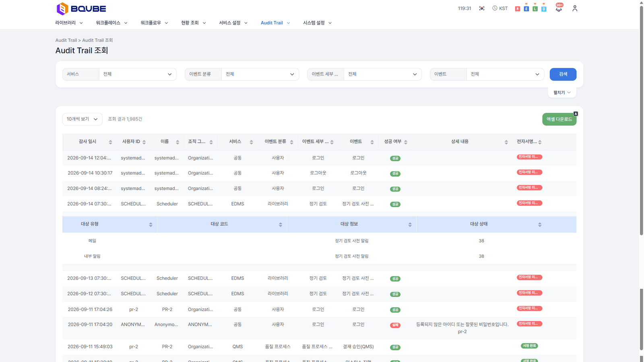Click the KST timezone clock icon
Screen dimensions: 644x362
(x=495, y=8)
